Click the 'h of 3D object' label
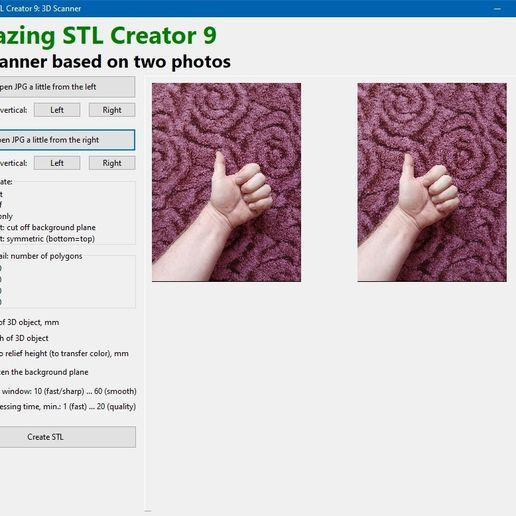 pos(24,338)
